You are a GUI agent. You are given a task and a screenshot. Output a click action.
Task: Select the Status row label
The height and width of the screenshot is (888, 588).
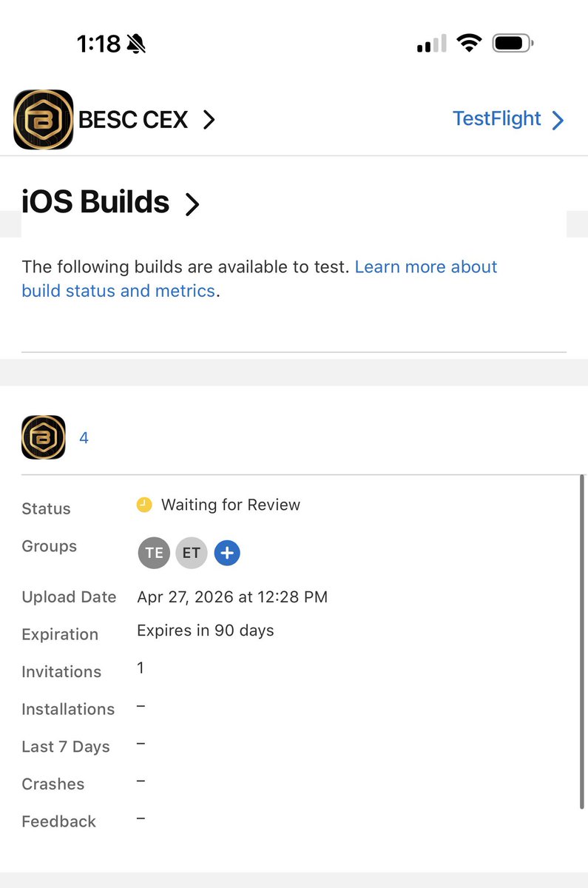[46, 508]
